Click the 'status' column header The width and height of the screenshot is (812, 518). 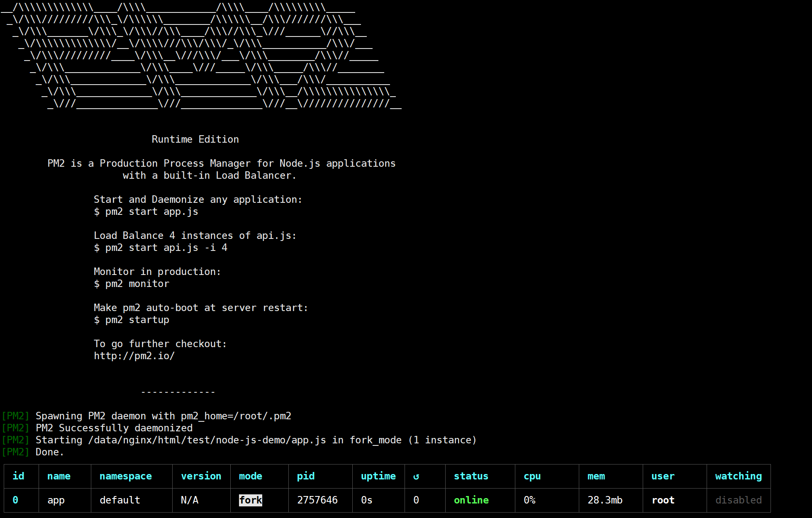pos(471,476)
